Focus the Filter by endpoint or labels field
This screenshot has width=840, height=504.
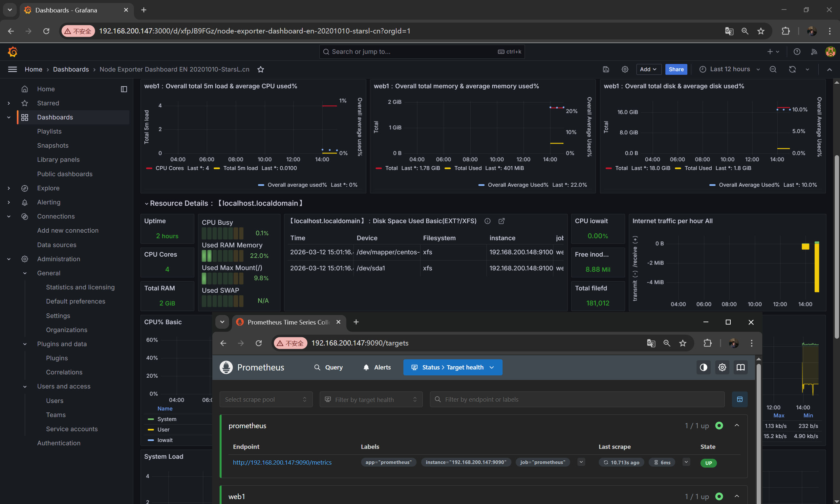point(577,399)
